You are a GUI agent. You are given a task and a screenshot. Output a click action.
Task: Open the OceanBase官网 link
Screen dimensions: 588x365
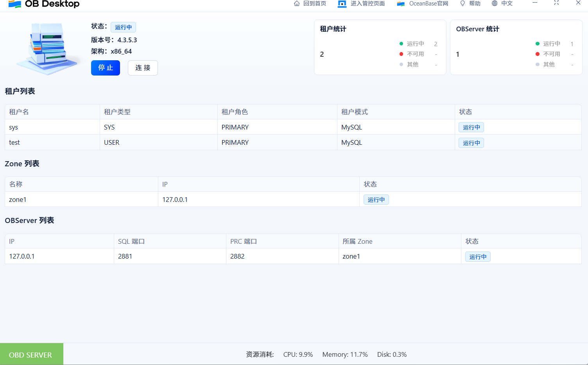pos(428,4)
